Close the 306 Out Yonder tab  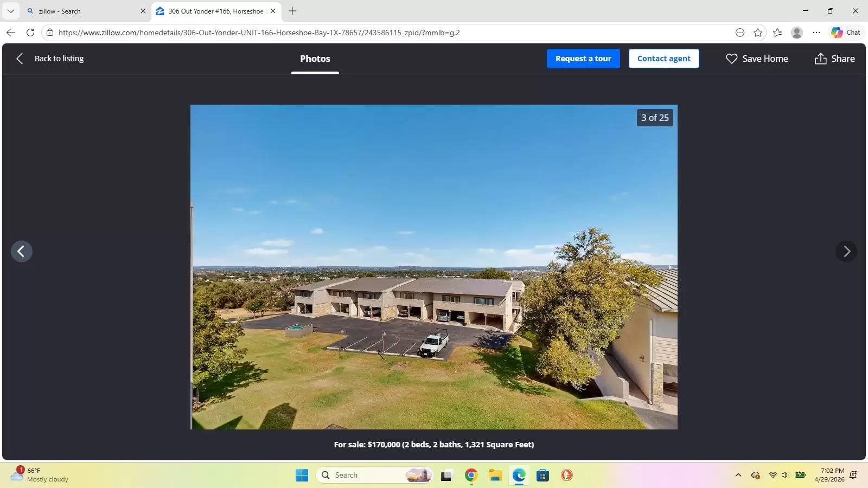(273, 11)
